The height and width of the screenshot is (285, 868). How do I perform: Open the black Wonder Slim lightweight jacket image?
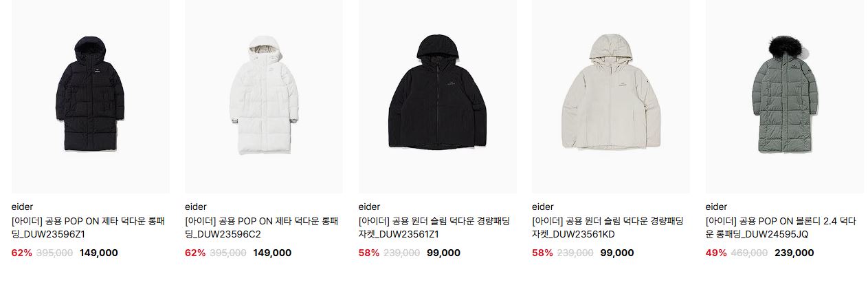click(x=438, y=96)
